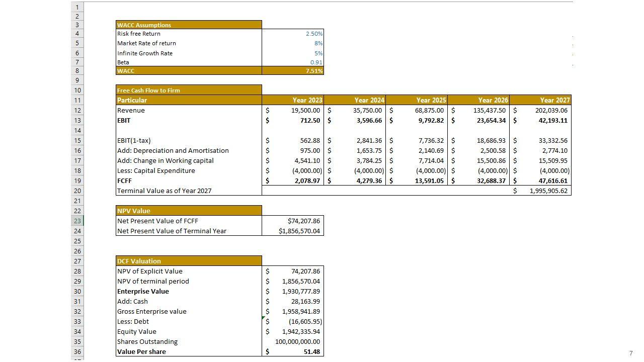
Task: Select the Risk free Return value 2.50%
Action: [293, 34]
